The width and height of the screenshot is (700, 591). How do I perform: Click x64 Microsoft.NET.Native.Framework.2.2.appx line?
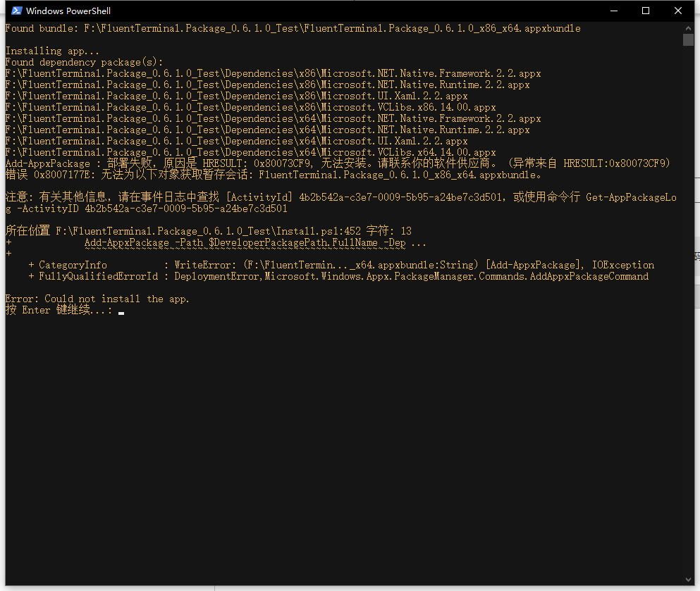click(273, 118)
